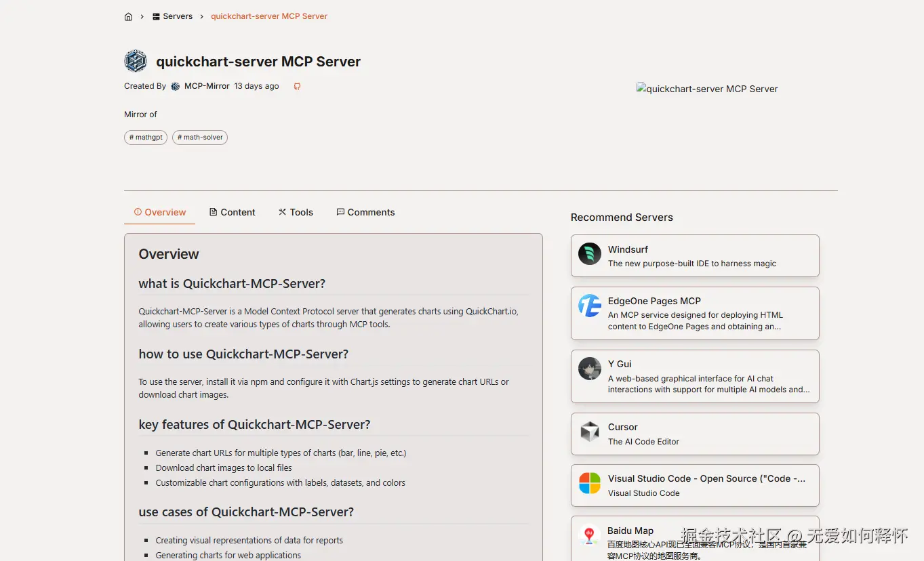The height and width of the screenshot is (561, 924).
Task: Click the 'Customizable chart configurations' bullet
Action: [x=280, y=483]
